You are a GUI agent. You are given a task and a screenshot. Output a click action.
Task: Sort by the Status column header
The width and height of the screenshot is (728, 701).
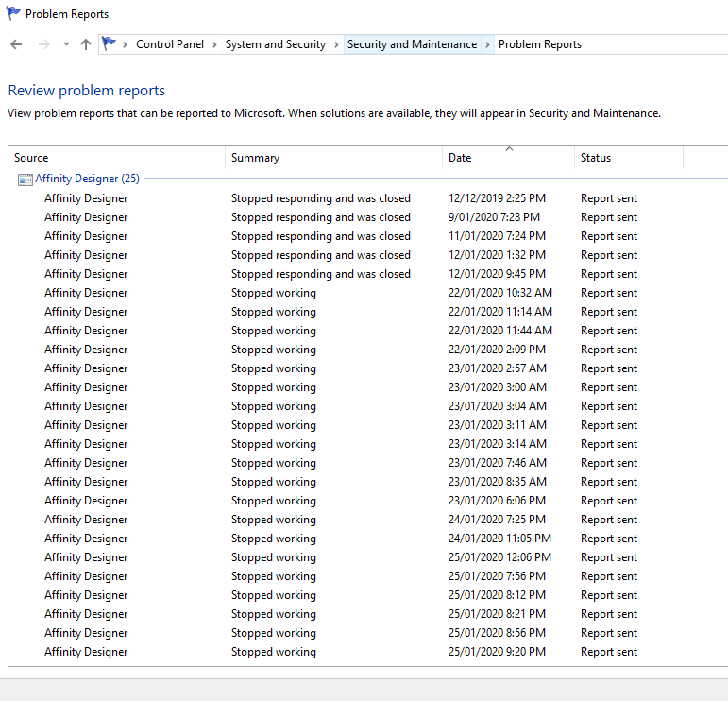point(629,158)
